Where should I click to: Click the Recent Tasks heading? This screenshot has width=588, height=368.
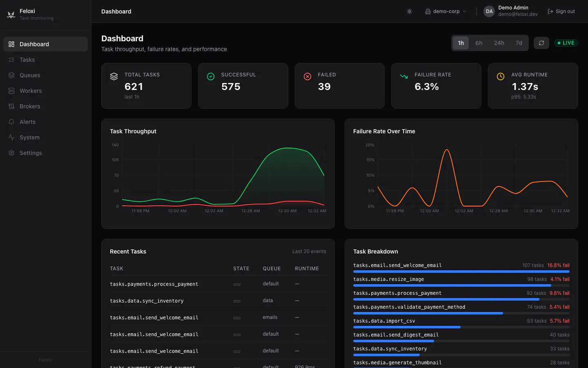point(128,251)
